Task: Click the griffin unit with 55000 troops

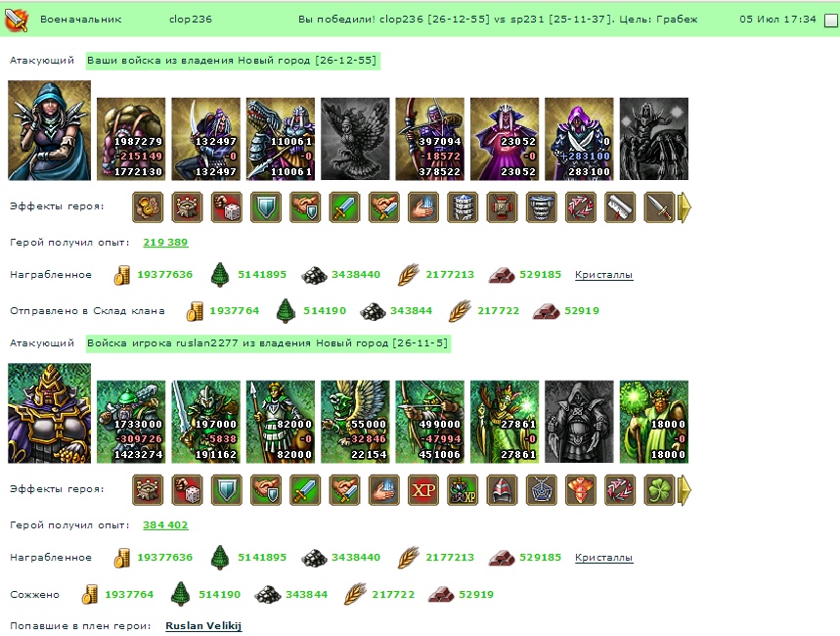Action: click(355, 422)
